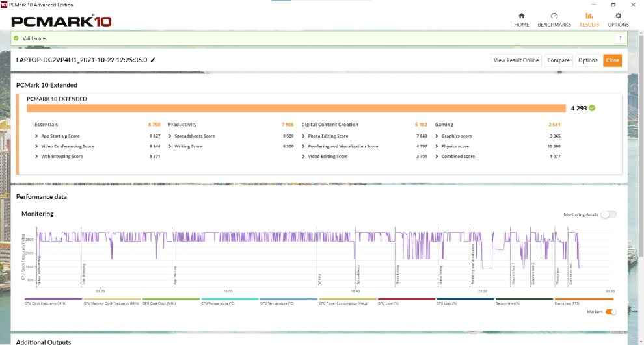Click the overall score value 4 293
The image size is (644, 345).
point(579,109)
